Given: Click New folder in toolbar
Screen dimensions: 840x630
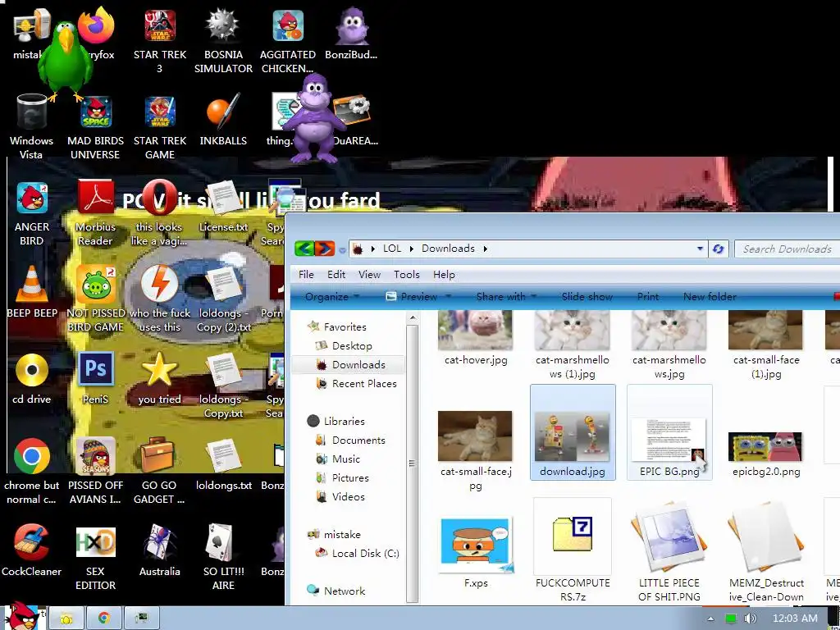Looking at the screenshot, I should (710, 296).
